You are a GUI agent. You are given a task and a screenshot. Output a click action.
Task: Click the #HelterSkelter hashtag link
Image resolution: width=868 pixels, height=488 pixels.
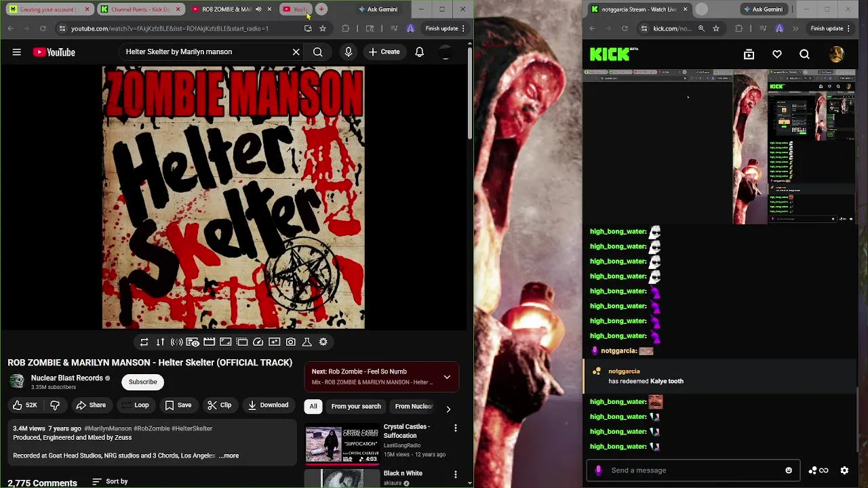192,428
